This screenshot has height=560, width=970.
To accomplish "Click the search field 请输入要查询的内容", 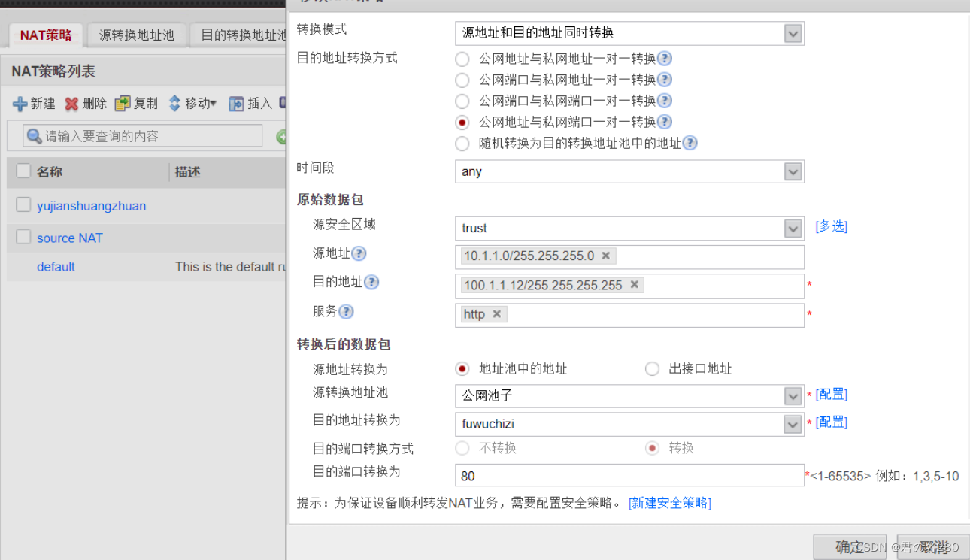I will (142, 136).
